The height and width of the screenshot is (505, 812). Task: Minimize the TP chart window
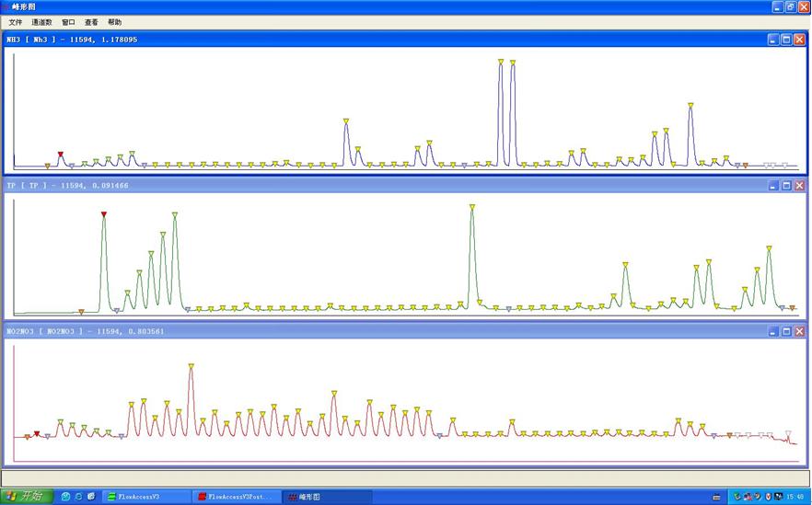click(773, 186)
